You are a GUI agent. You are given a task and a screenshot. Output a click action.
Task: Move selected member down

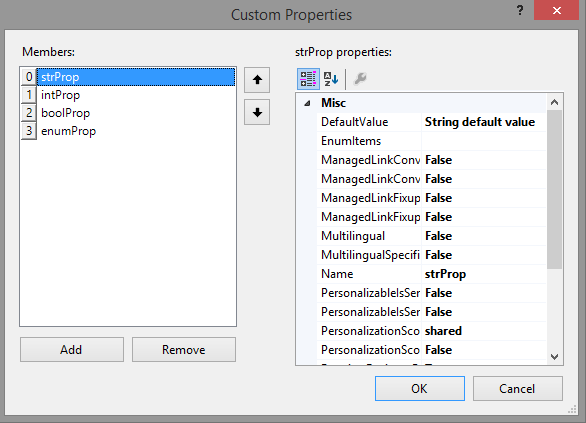tap(257, 112)
